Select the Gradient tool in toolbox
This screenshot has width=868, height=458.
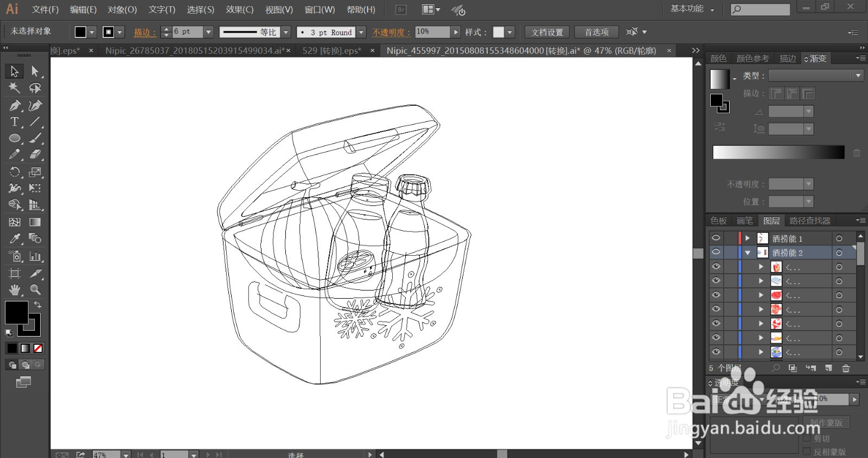(35, 222)
